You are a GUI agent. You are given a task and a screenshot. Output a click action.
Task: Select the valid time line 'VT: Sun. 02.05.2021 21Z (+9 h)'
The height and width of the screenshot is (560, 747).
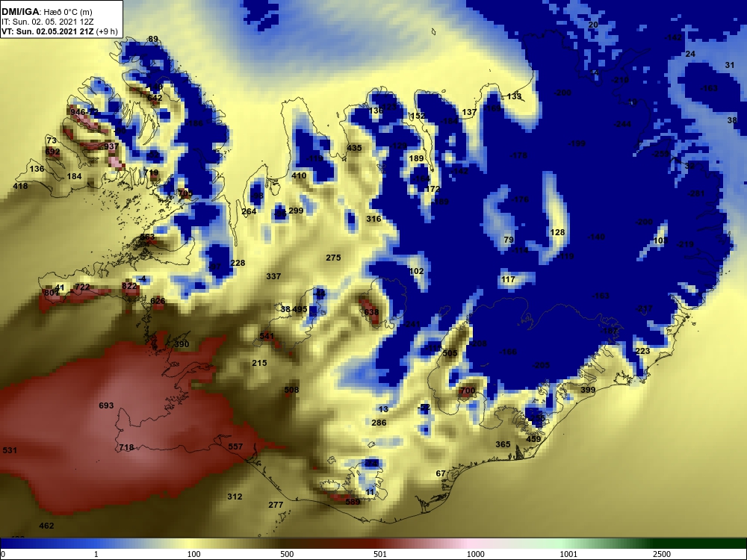(x=59, y=31)
